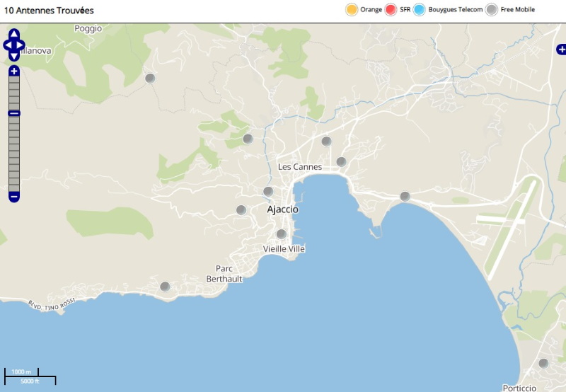Click the antenna marker just above Ajaccio label

click(268, 191)
